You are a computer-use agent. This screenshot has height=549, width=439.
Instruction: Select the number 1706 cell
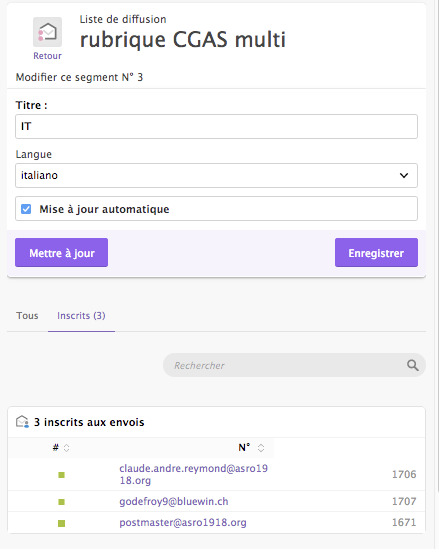[404, 474]
